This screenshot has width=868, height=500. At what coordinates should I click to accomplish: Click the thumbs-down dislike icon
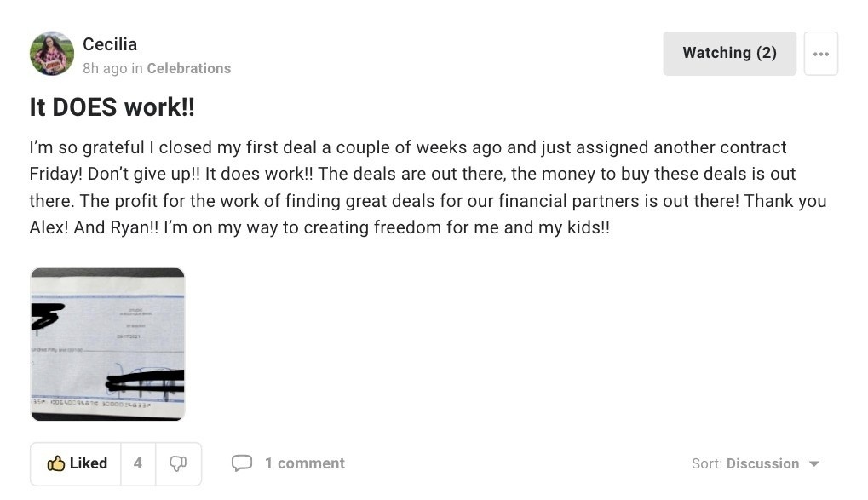(x=178, y=463)
